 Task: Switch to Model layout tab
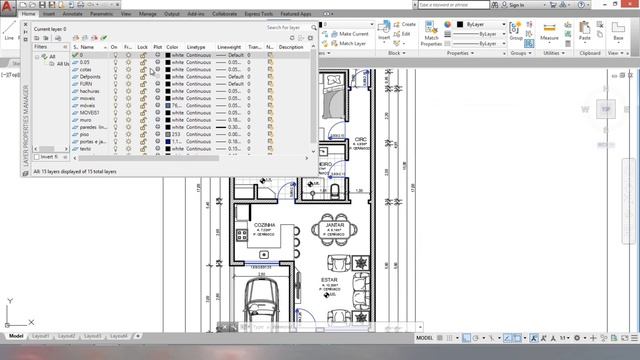(x=16, y=336)
